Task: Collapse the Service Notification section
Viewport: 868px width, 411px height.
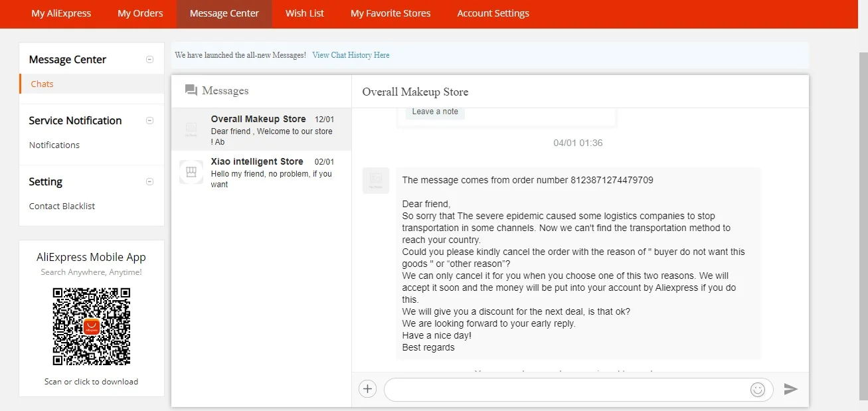Action: click(149, 120)
